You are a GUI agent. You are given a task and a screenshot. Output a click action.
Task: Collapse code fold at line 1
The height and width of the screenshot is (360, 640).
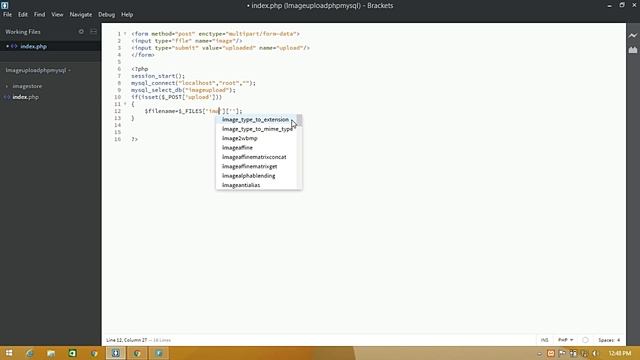point(125,34)
